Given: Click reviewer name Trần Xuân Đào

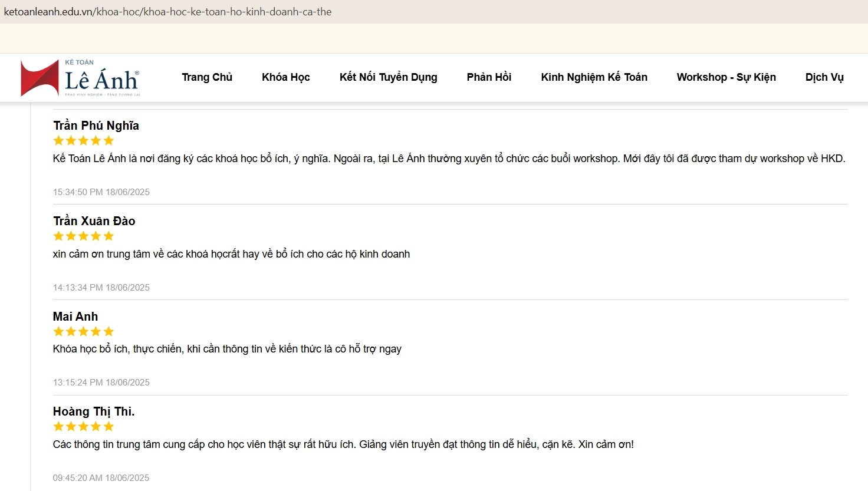Looking at the screenshot, I should (x=94, y=221).
